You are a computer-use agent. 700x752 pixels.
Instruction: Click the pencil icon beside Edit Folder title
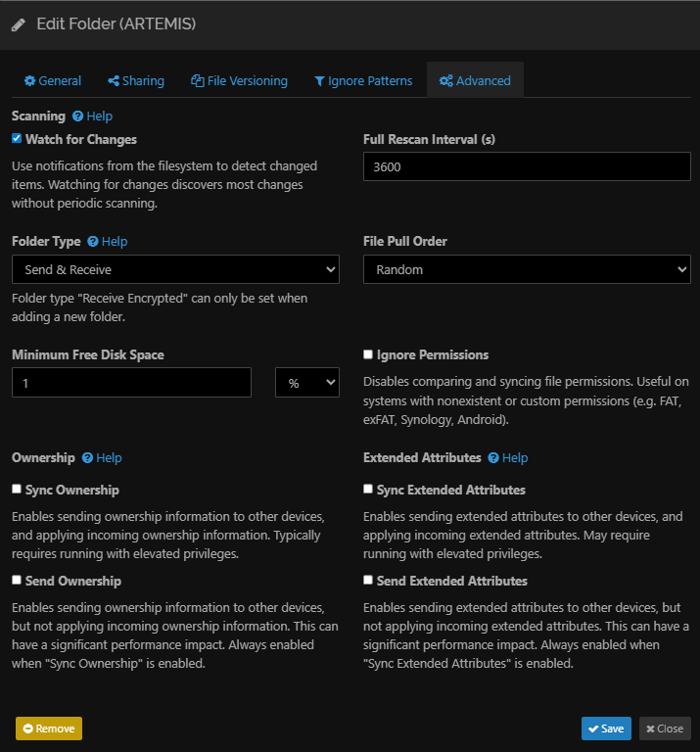point(19,24)
